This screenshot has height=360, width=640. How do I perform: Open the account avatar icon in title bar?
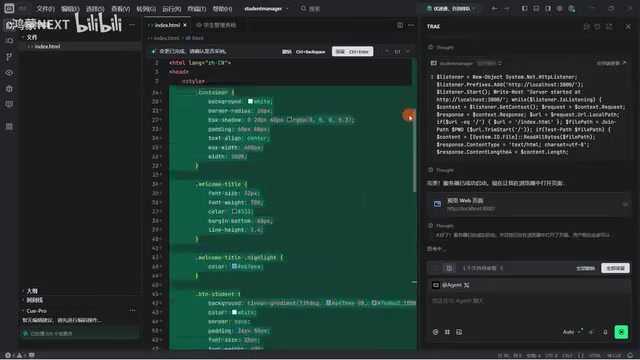tap(572, 9)
